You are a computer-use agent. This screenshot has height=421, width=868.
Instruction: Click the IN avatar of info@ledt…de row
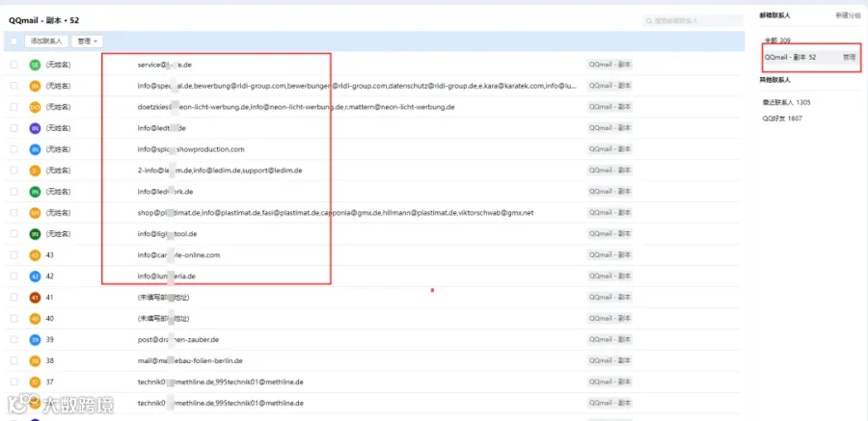click(35, 128)
